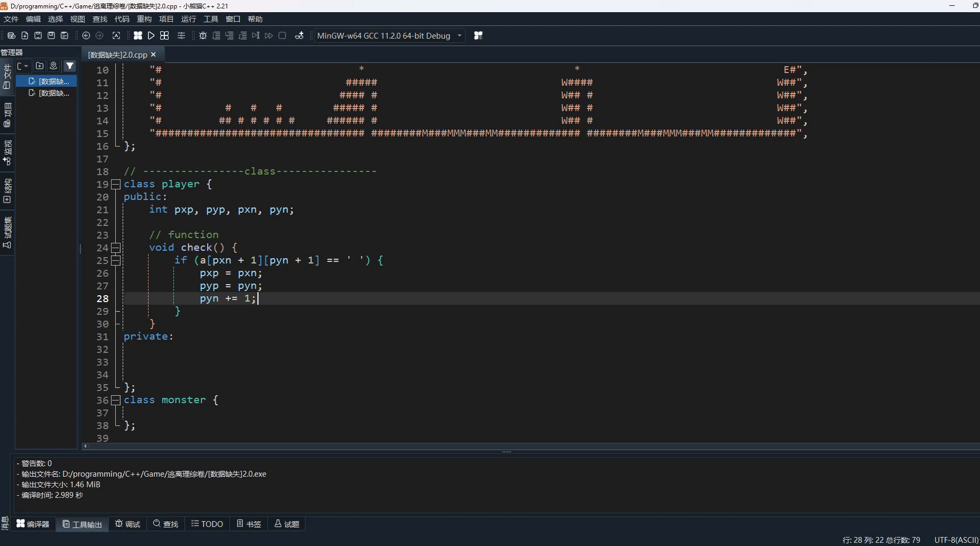Collapse the monster class fold marker
The height and width of the screenshot is (546, 980).
click(116, 400)
